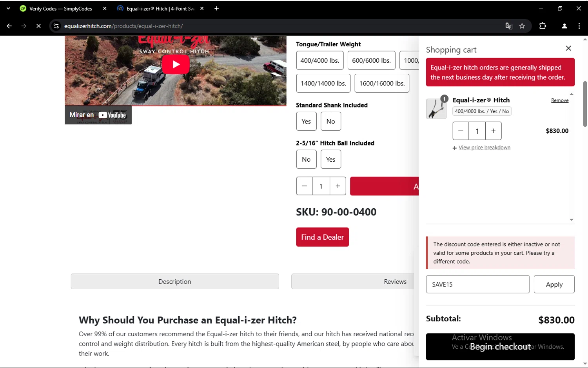The width and height of the screenshot is (588, 368).
Task: Begin checkout from the cart
Action: click(500, 346)
